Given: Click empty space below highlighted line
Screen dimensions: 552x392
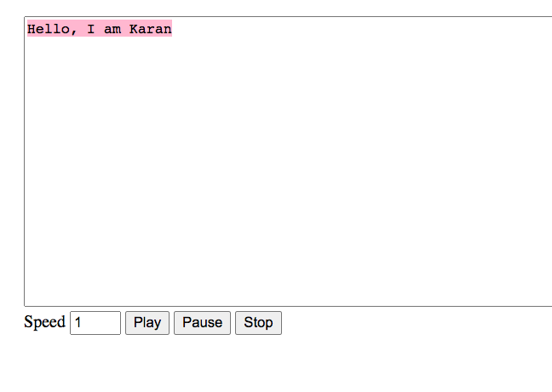Looking at the screenshot, I should (x=99, y=68).
